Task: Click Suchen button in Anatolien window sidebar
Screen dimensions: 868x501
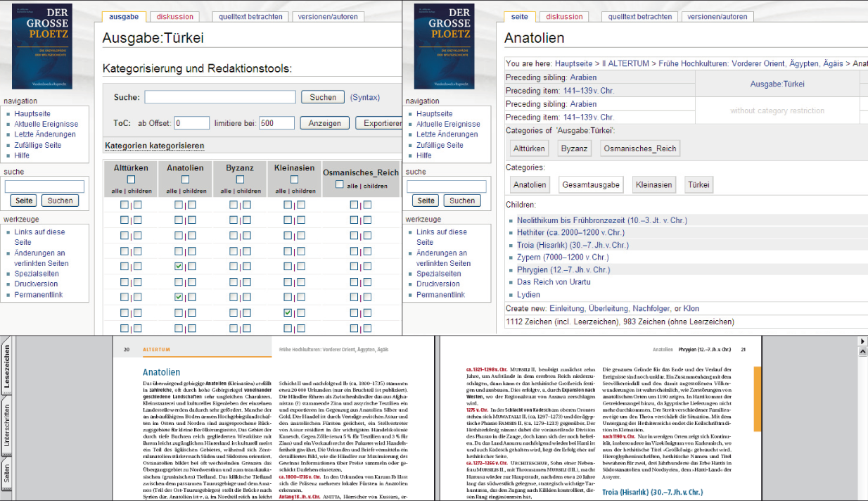Action: coord(462,201)
